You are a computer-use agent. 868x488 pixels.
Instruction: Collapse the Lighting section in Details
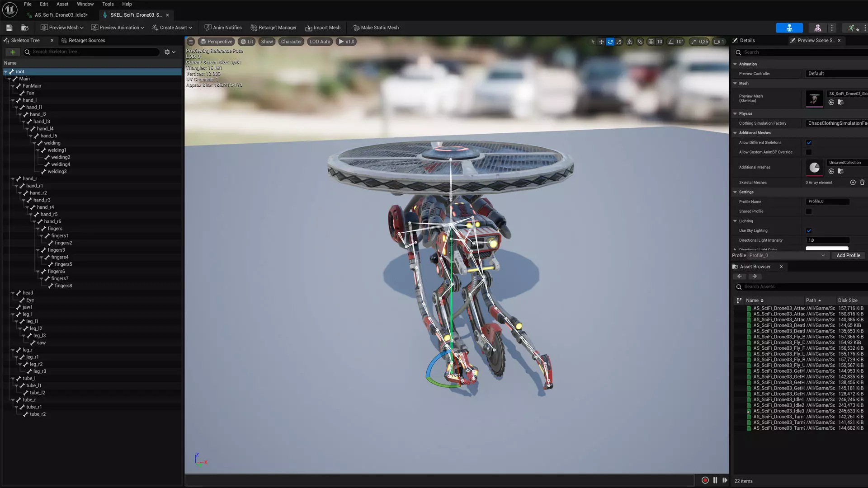(735, 221)
